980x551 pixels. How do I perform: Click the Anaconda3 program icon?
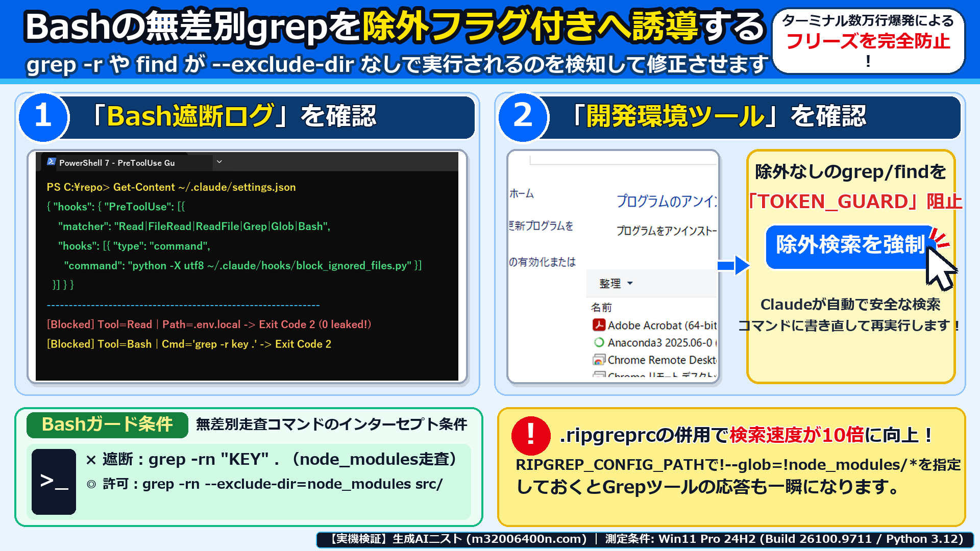[x=599, y=342]
